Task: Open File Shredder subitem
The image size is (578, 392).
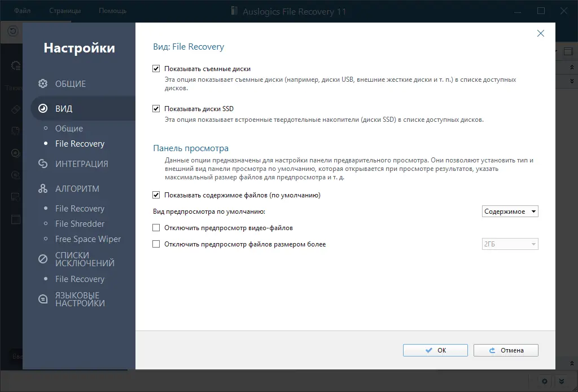Action: click(80, 223)
